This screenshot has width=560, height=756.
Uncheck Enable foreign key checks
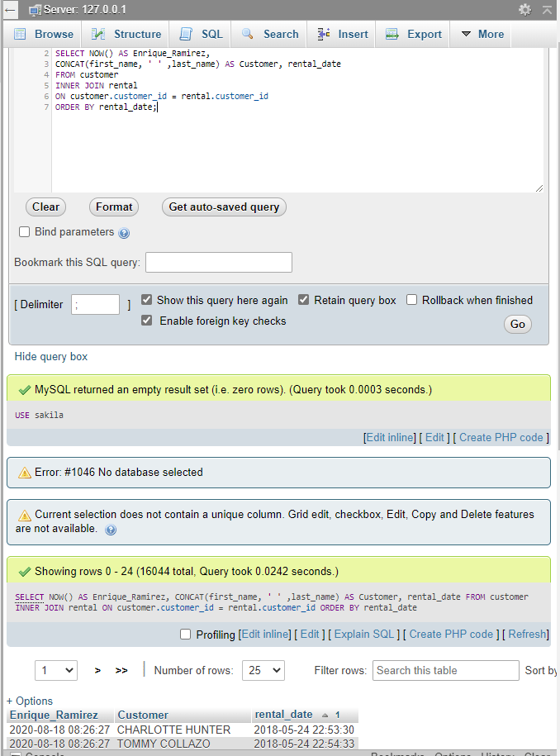pyautogui.click(x=146, y=321)
